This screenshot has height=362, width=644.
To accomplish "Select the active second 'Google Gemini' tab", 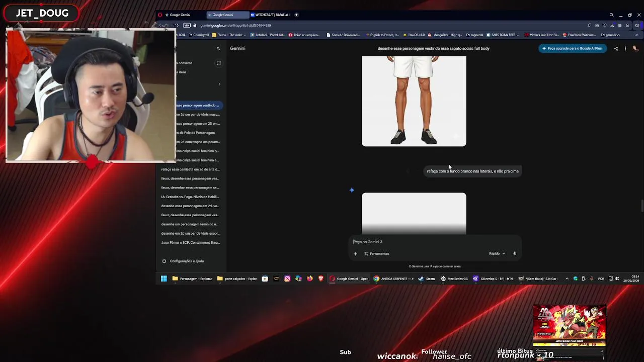I will pos(227,15).
